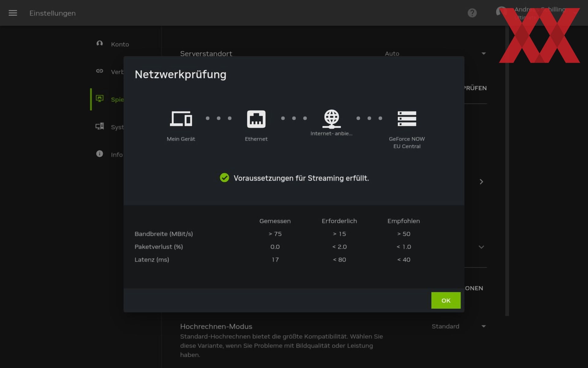Click the Ethernet port icon
Image resolution: width=588 pixels, height=368 pixels.
(256, 119)
